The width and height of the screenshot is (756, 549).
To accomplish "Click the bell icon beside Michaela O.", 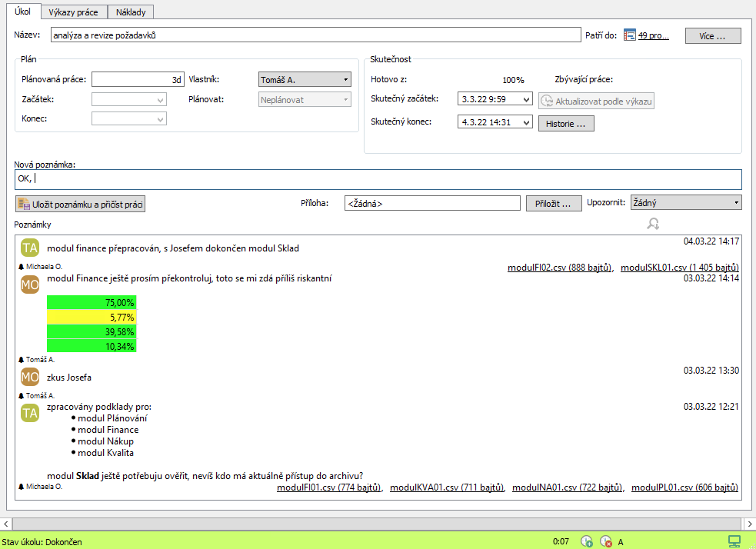I will [x=22, y=265].
